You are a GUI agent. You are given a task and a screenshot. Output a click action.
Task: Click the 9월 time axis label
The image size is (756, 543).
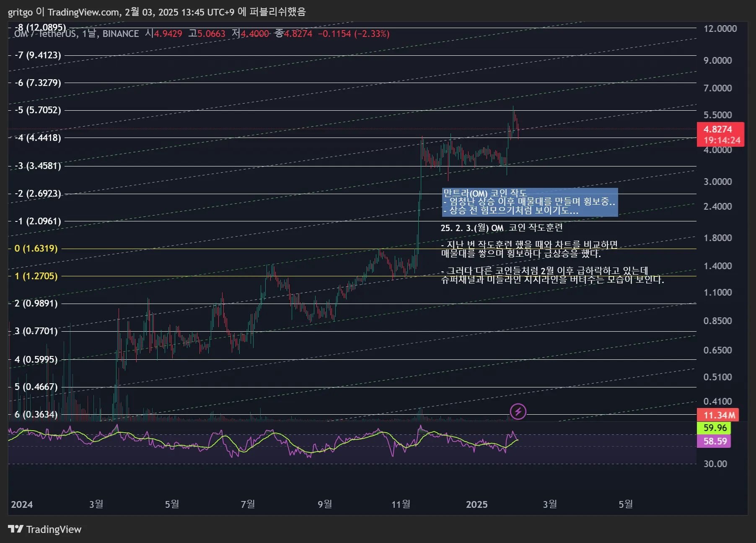pos(325,504)
